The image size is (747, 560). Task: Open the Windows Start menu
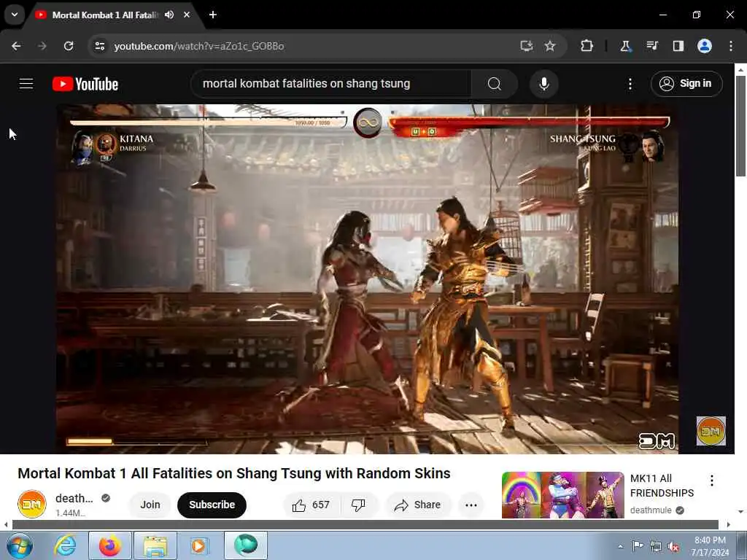point(20,545)
